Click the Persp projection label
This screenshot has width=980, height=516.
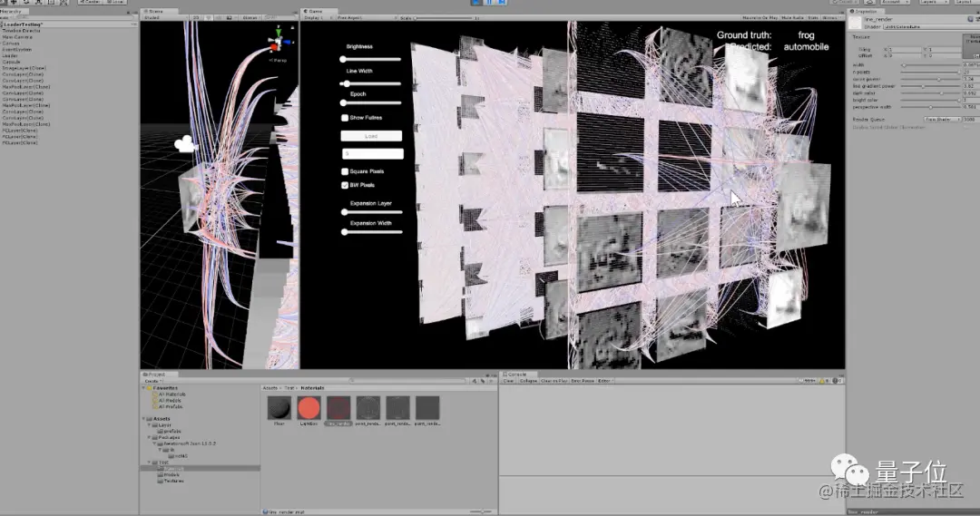click(x=279, y=61)
